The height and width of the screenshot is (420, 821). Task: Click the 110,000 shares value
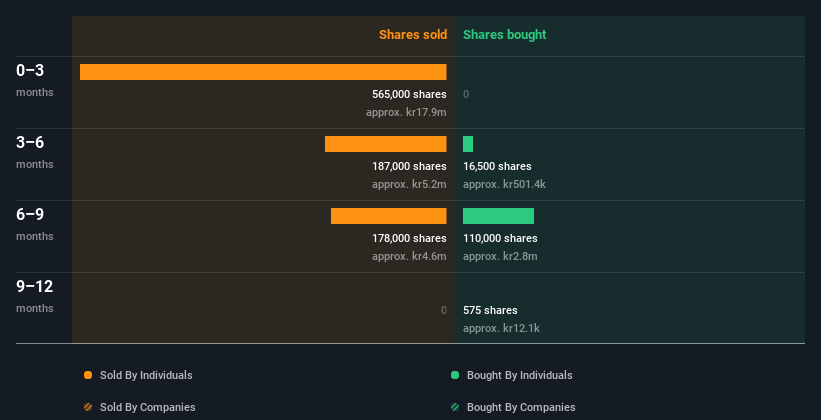click(x=500, y=238)
